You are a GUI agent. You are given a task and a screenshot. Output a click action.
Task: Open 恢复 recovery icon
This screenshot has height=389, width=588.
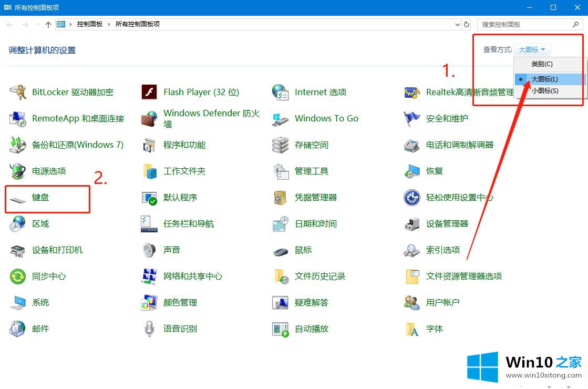[x=412, y=171]
